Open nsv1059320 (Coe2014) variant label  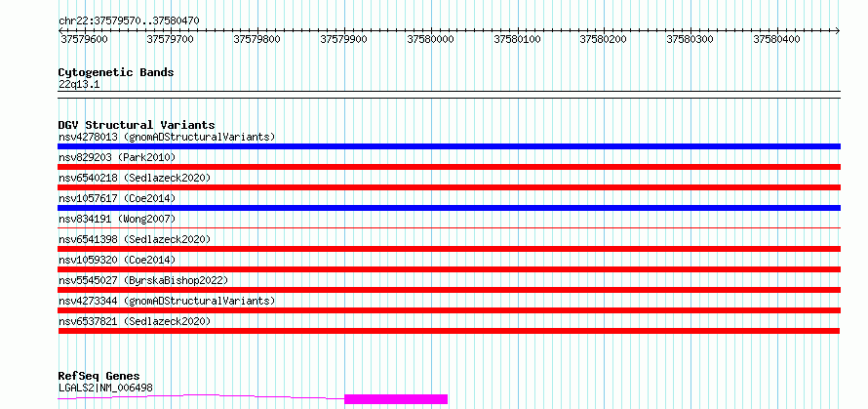click(117, 260)
